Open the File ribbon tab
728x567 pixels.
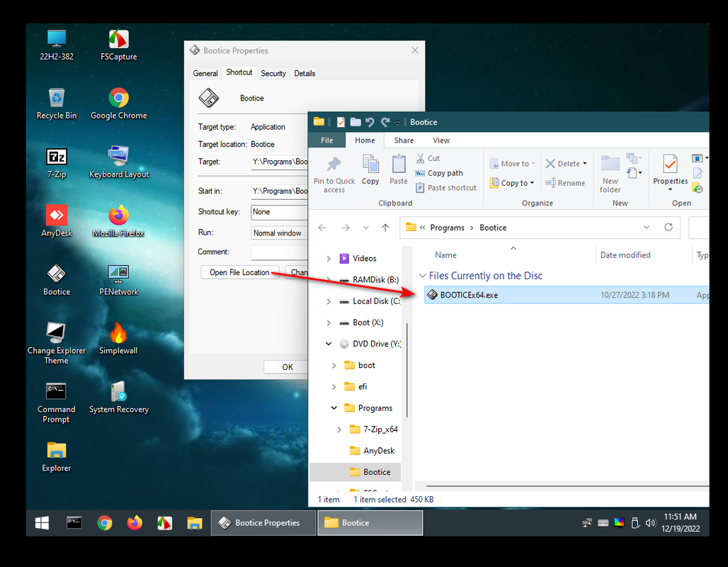pos(327,140)
